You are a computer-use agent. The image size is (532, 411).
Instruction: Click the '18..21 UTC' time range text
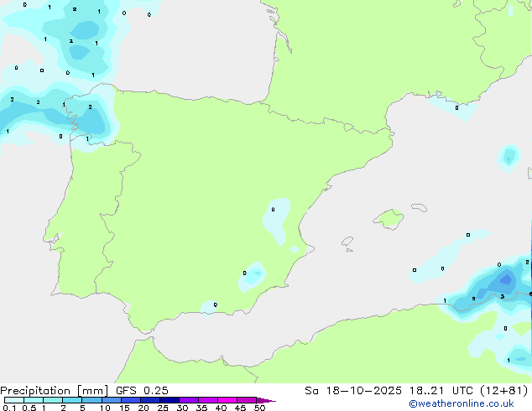pos(441,391)
